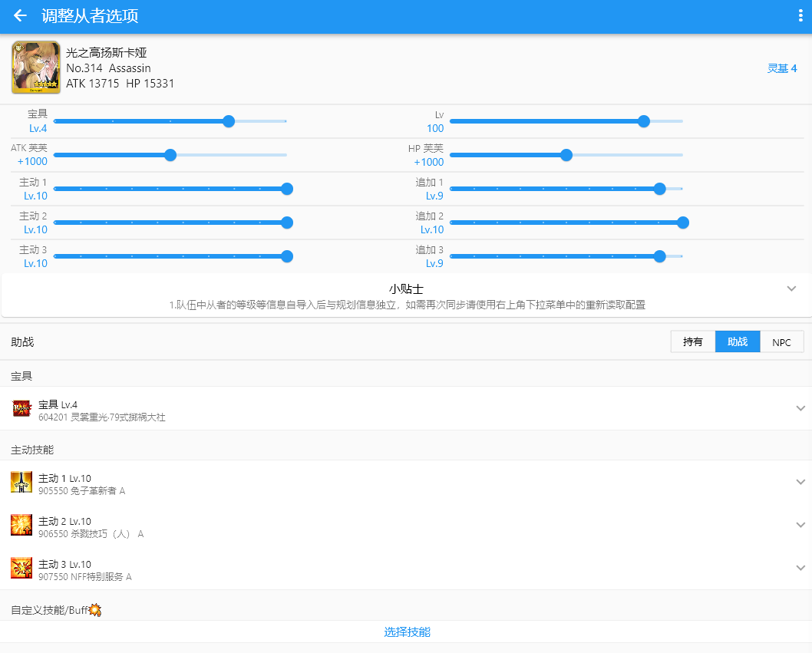Screen dimensions: 812x653
Task: Click the 主动 1 兔子革新者 skill icon
Action: pyautogui.click(x=21, y=482)
